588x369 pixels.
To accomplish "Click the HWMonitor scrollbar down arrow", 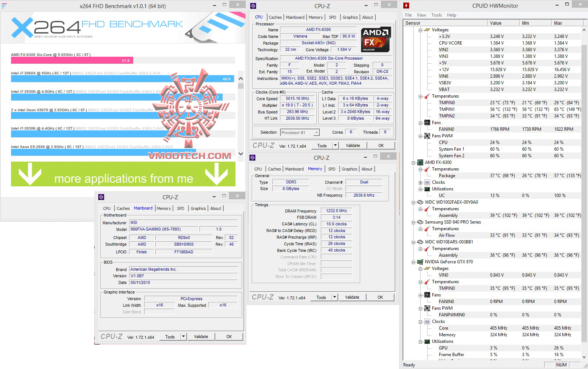I will pos(584,356).
